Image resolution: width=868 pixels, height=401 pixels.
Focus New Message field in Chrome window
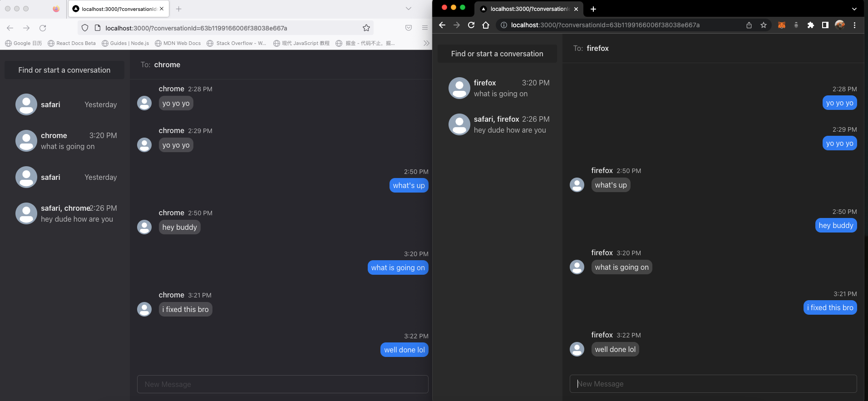(x=713, y=384)
